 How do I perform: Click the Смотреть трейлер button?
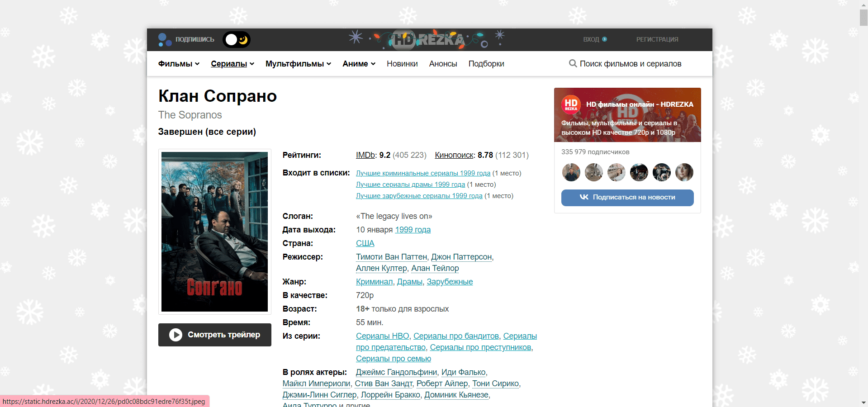pyautogui.click(x=215, y=335)
